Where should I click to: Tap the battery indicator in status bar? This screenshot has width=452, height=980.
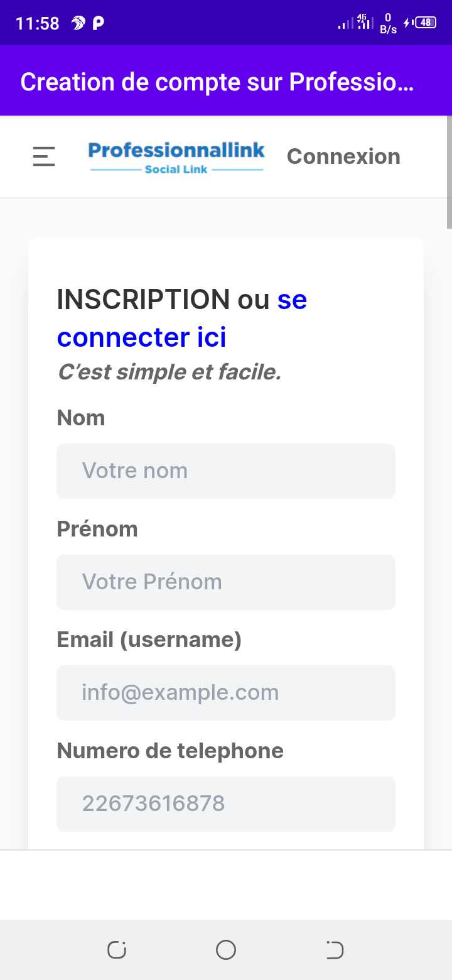pyautogui.click(x=426, y=23)
